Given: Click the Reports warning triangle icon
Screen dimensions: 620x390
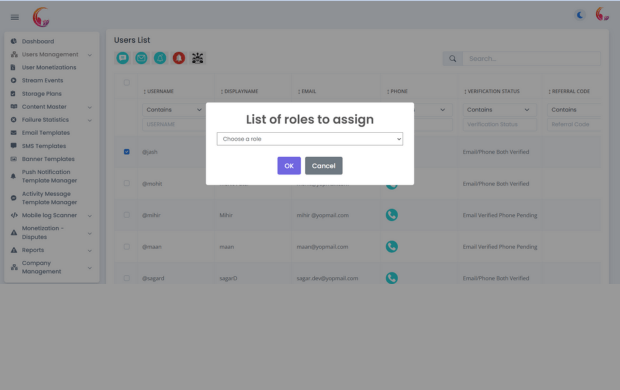Looking at the screenshot, I should 14,250.
